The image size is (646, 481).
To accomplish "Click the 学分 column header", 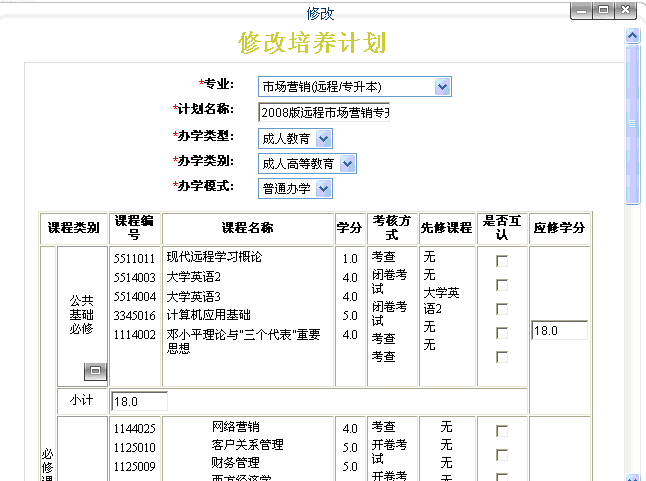I will 349,228.
